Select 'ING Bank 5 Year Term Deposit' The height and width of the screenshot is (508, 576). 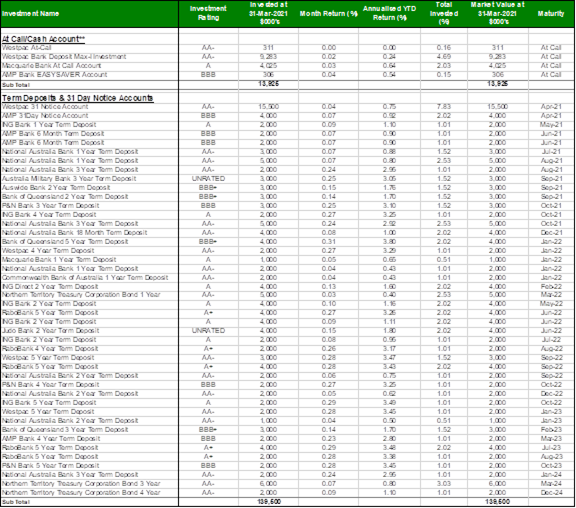coord(49,403)
